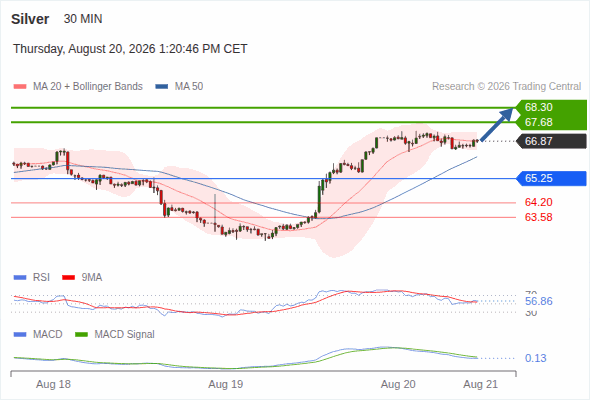Click the red 64.20 support label
This screenshot has width=590, height=400.
pos(538,202)
